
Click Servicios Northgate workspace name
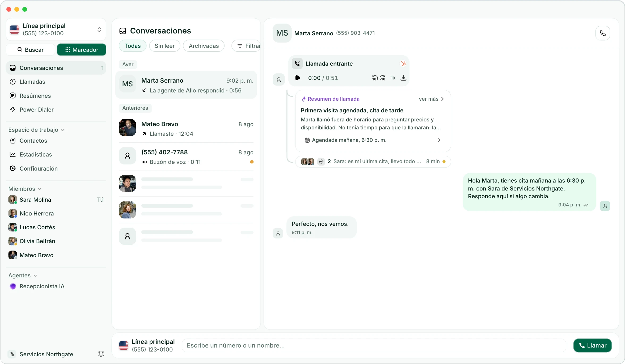coord(46,354)
